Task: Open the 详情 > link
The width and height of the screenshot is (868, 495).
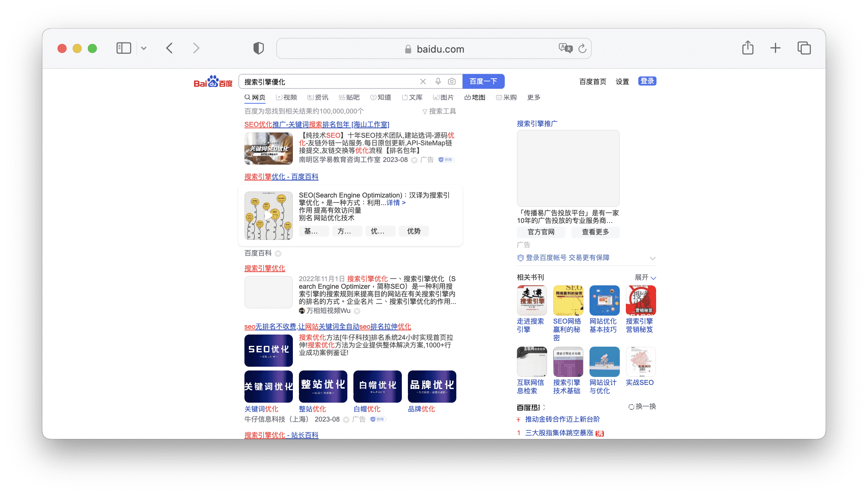Action: click(x=396, y=203)
